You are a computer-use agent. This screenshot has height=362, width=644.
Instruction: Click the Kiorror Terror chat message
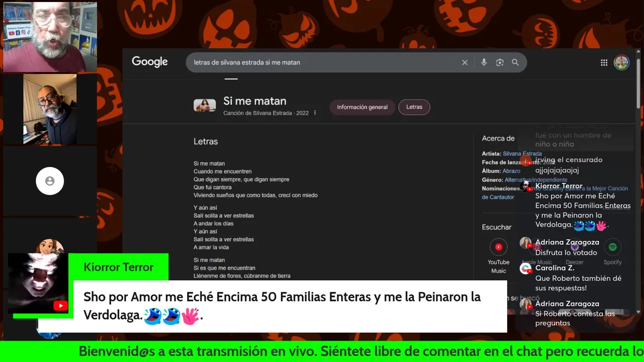pyautogui.click(x=583, y=210)
